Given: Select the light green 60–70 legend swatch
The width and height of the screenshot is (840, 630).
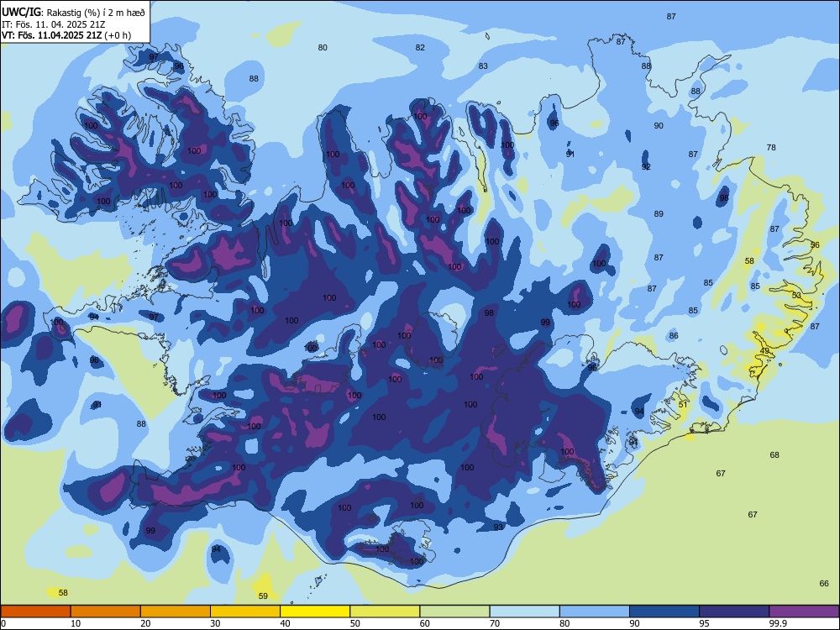Looking at the screenshot, I should point(454,612).
